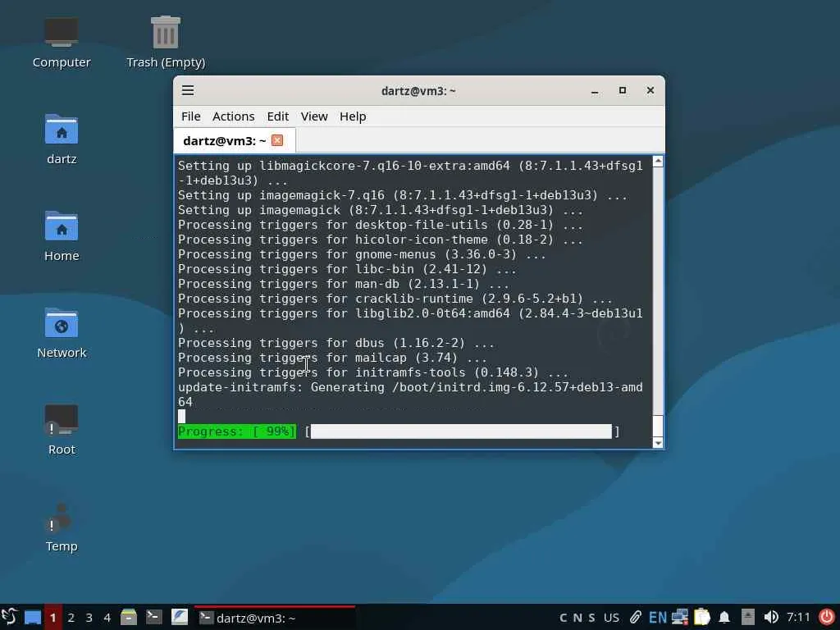Close the dartz@vm3 tab with orange X
This screenshot has width=840, height=630.
click(277, 140)
